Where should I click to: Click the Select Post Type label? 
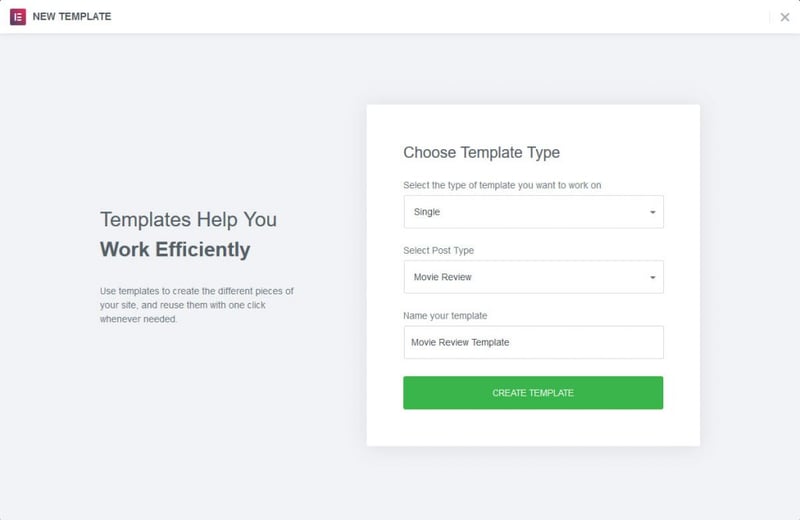point(445,250)
